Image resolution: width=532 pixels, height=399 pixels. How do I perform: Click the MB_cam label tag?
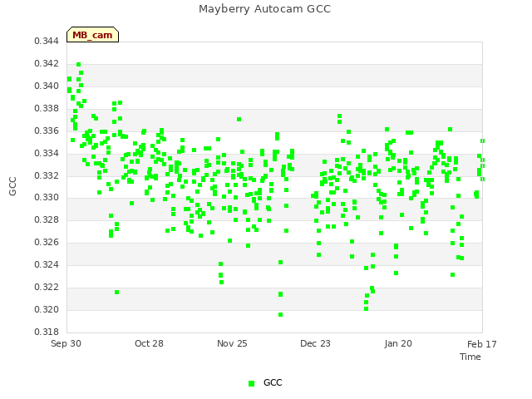click(x=92, y=35)
